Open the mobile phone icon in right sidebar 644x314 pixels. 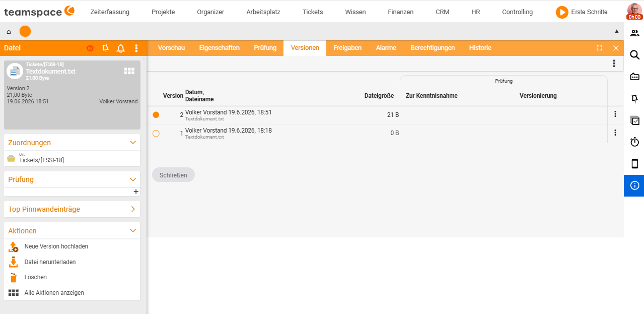[x=634, y=164]
